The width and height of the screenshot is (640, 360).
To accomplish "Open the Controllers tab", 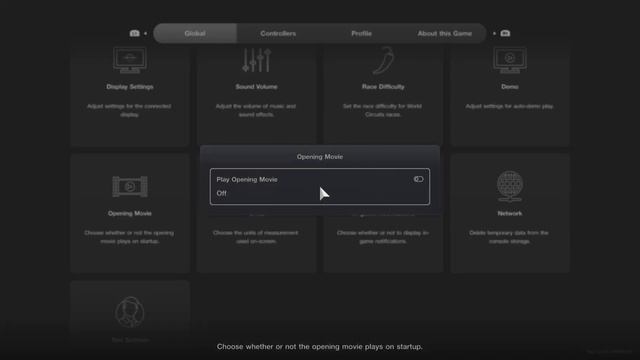I will 278,33.
